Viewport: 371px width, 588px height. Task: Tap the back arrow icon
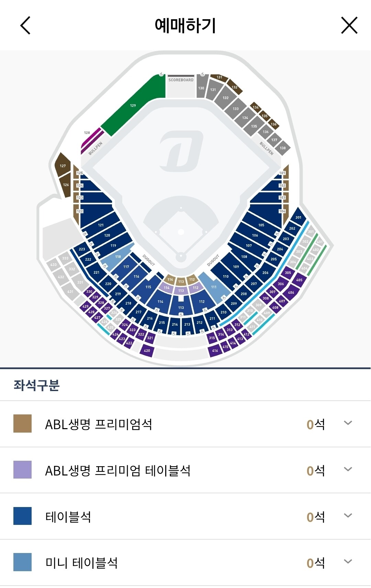[x=25, y=25]
